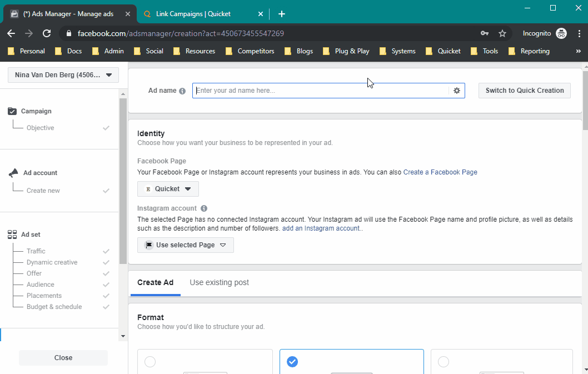Click Switch to Quick Creation button

525,91
